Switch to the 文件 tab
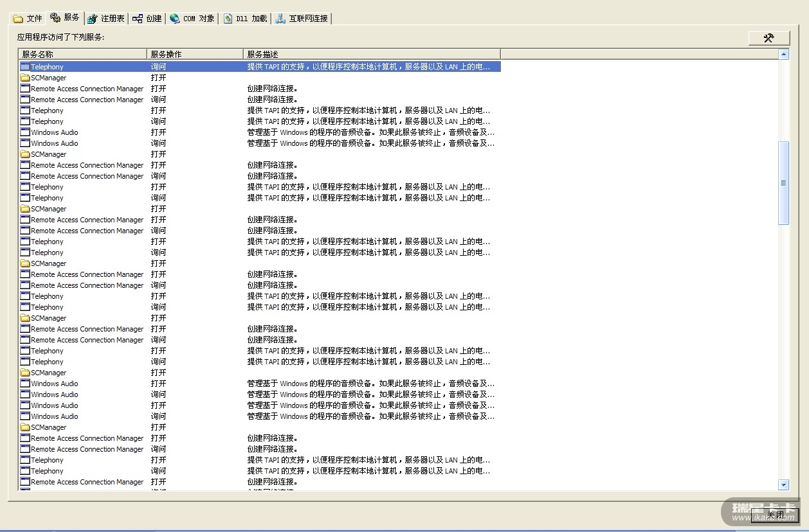The height and width of the screenshot is (532, 809). (28, 19)
